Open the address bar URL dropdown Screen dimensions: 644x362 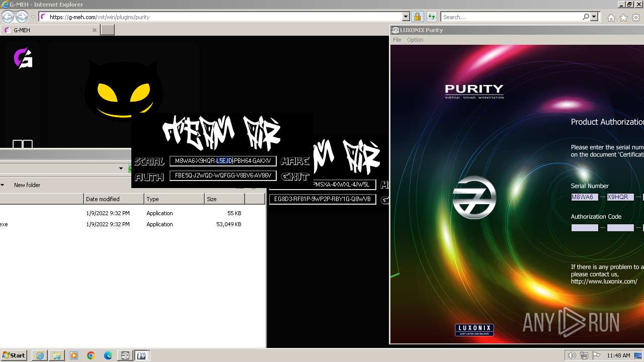pos(406,17)
